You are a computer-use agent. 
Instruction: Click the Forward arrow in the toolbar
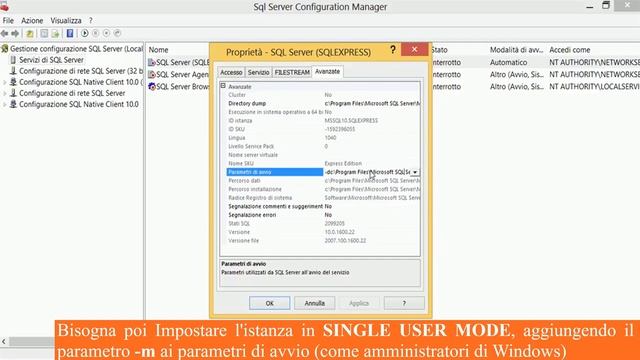point(16,33)
